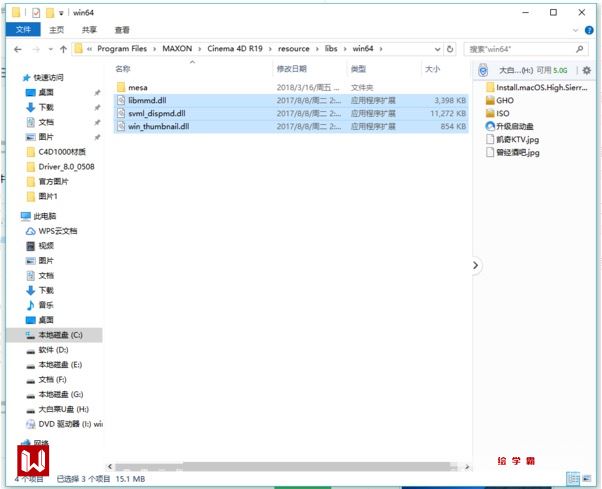Select 大白菜U盘 (H:) drive
Screen dimensions: 602x489
(58, 410)
